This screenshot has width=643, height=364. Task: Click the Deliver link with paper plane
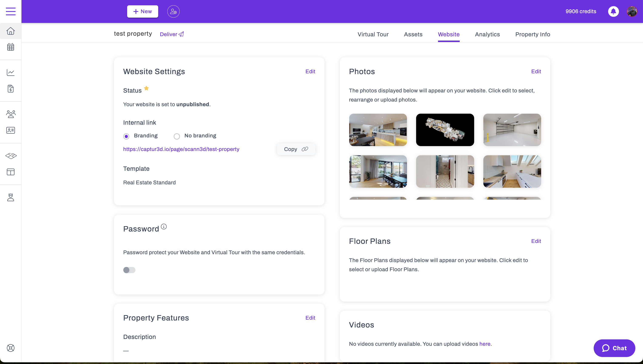pyautogui.click(x=172, y=34)
